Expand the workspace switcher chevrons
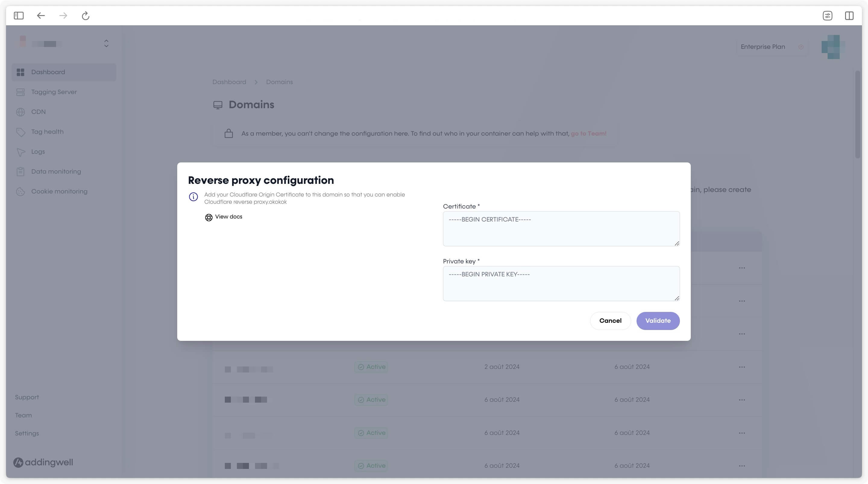The width and height of the screenshot is (868, 484). 106,43
